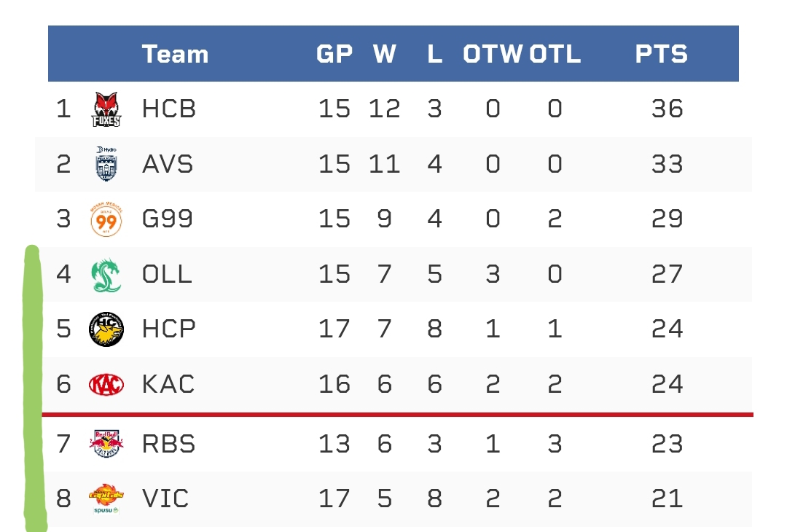Click the HCP black-and-yellow logo
The width and height of the screenshot is (787, 532).
(x=106, y=329)
